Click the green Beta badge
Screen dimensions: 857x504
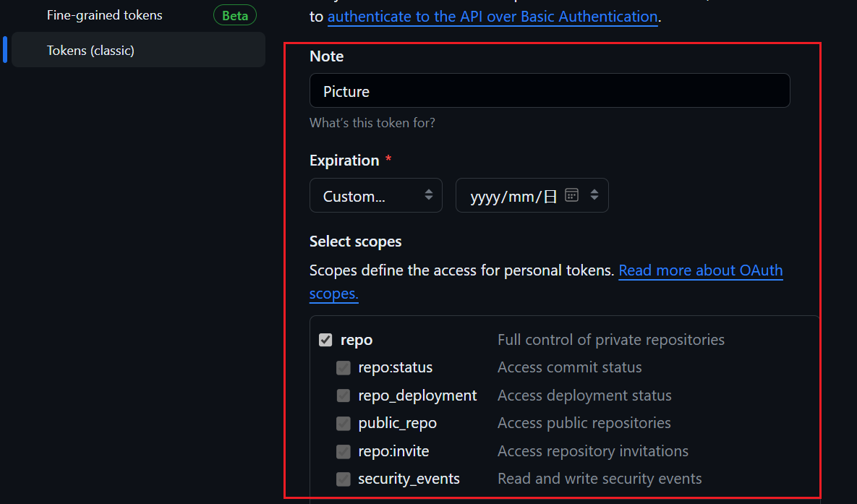tap(234, 14)
